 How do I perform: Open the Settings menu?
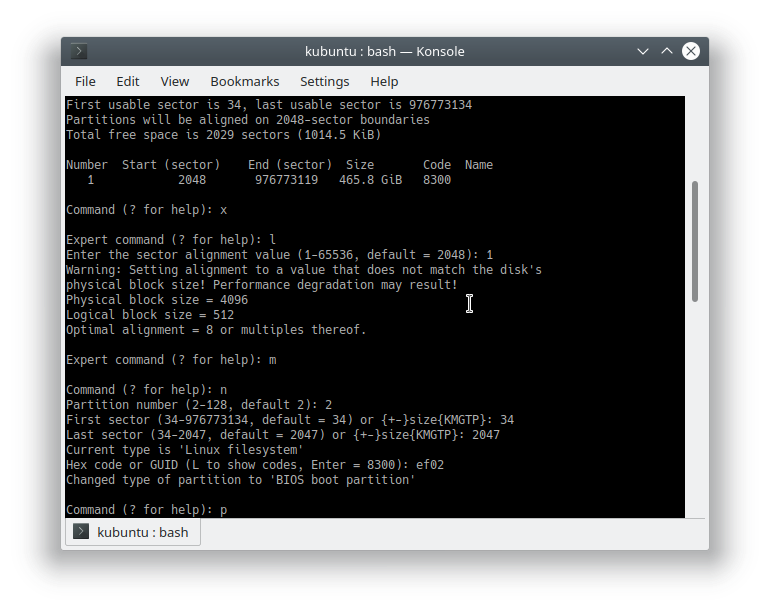coord(324,81)
